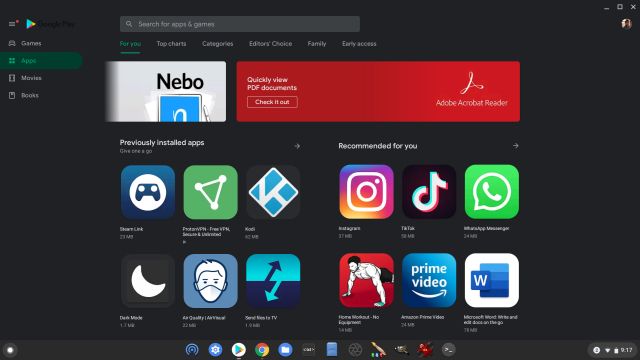Open the Kodi app listing
Viewport: 640px width, 360px height.
click(x=273, y=192)
